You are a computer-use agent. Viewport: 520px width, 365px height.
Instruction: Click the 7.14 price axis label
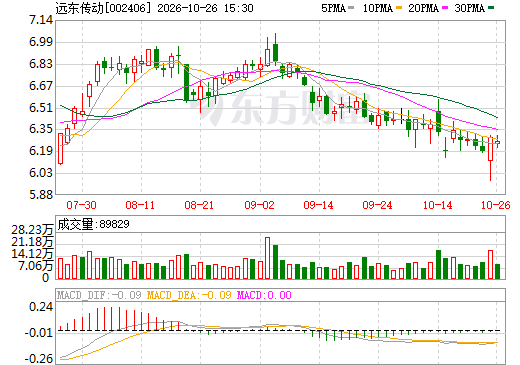click(41, 20)
